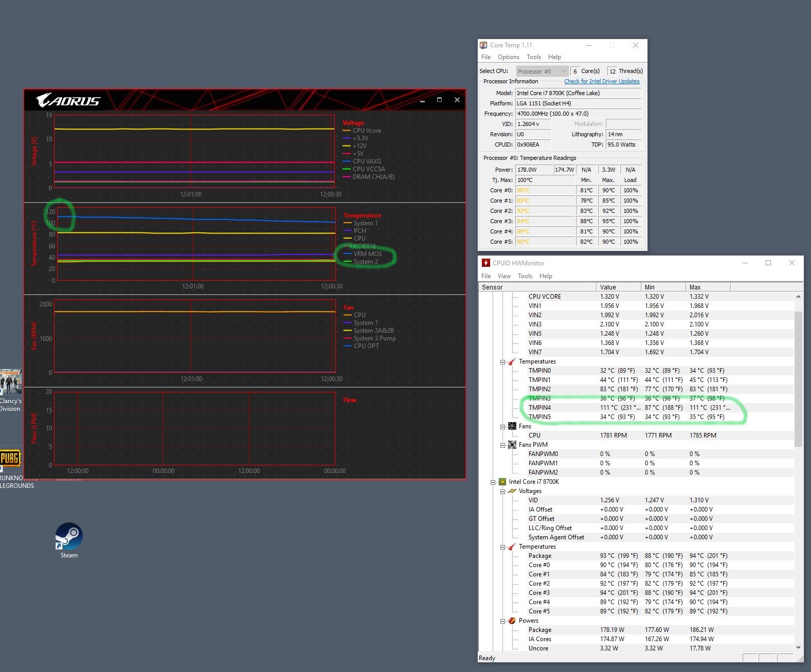The height and width of the screenshot is (672, 811).
Task: Open Tom Clancy's The Division shortcut icon
Action: pyautogui.click(x=10, y=381)
